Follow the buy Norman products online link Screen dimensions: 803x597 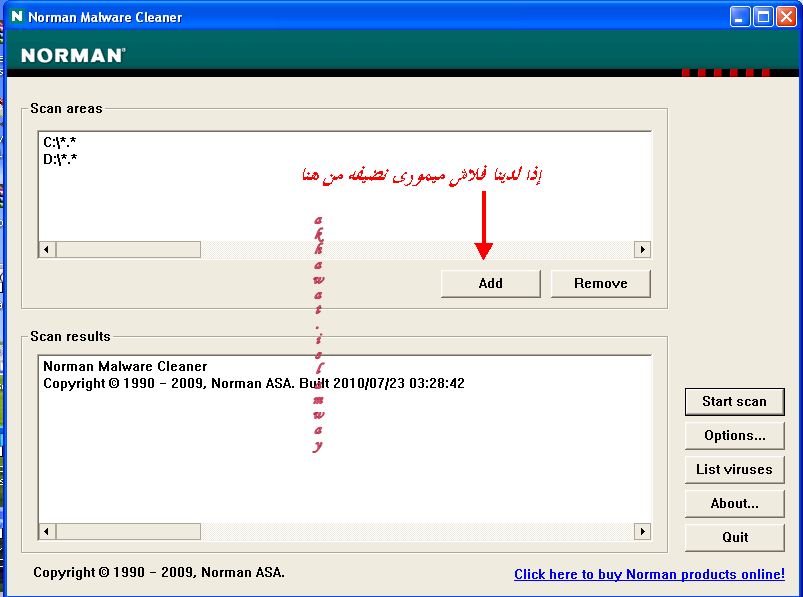(649, 574)
